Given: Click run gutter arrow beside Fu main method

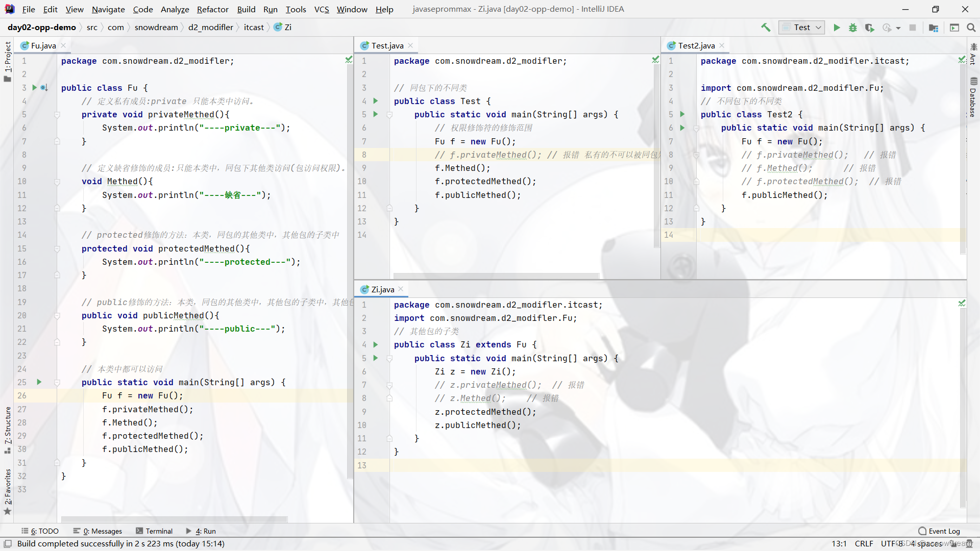Looking at the screenshot, I should pyautogui.click(x=39, y=382).
